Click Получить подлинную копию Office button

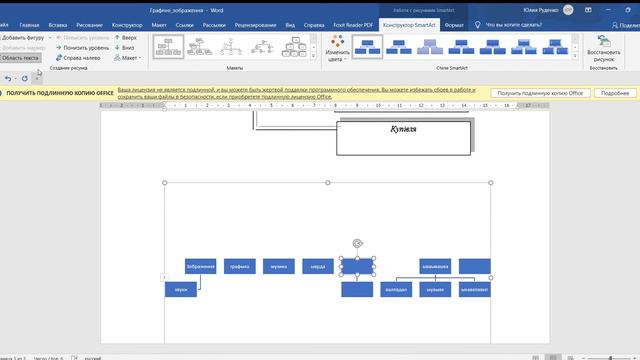(x=540, y=93)
